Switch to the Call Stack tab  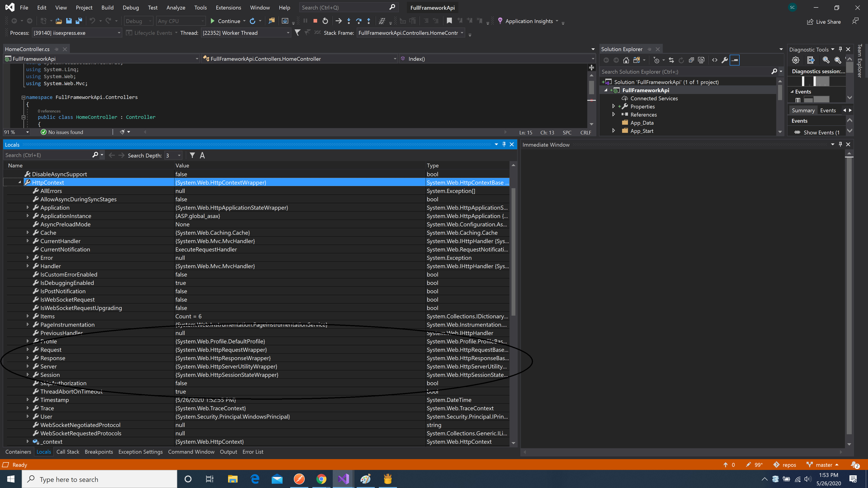(x=68, y=452)
